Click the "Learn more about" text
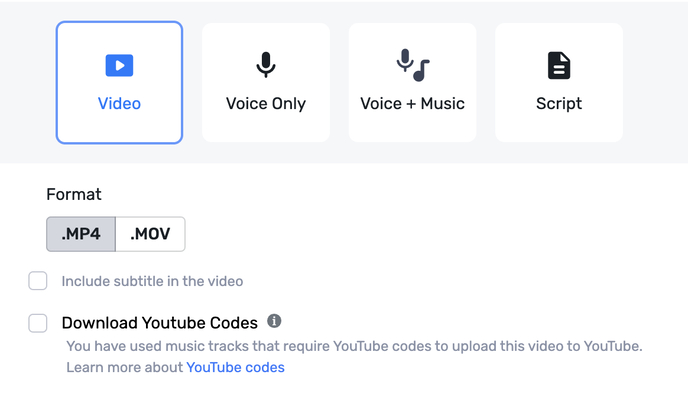Viewport: 688px width, 414px height. tap(124, 367)
